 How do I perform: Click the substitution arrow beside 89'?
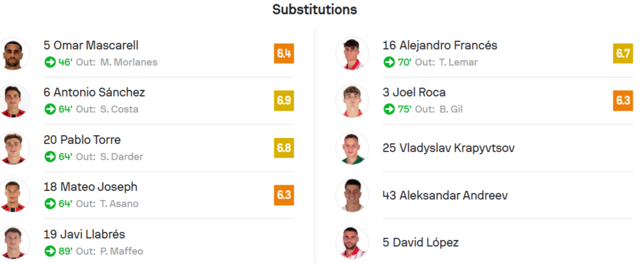click(x=50, y=251)
